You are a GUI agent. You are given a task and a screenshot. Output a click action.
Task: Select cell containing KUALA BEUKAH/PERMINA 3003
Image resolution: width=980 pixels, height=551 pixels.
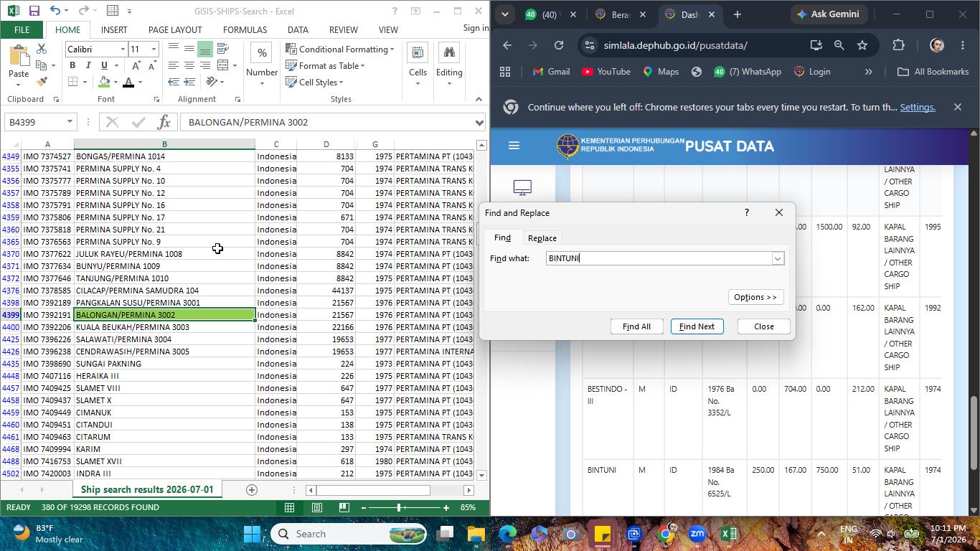click(164, 327)
